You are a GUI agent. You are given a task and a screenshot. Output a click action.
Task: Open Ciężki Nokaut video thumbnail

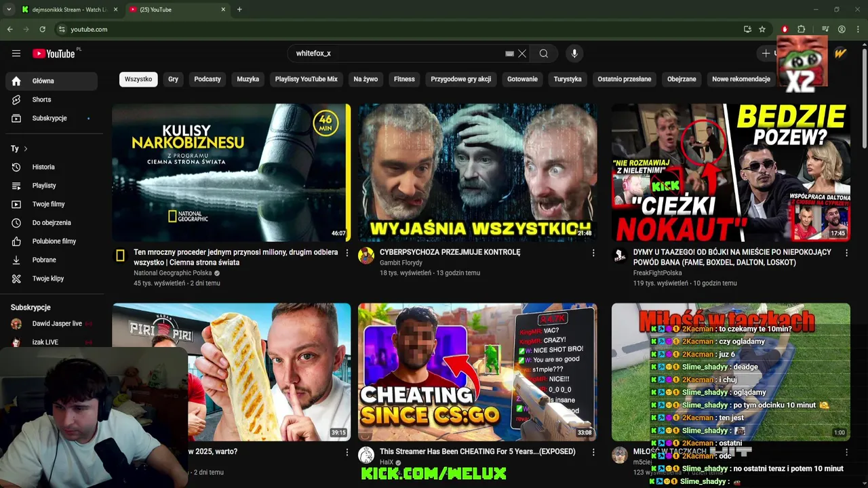click(x=730, y=172)
